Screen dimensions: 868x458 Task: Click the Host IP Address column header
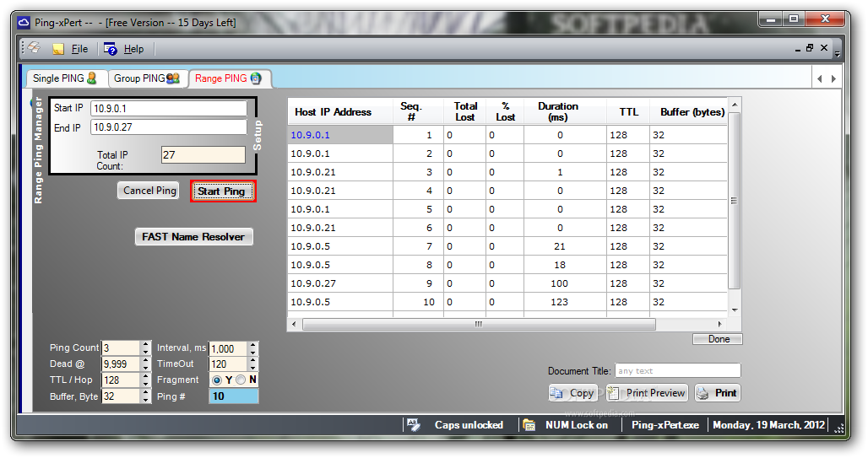[340, 111]
